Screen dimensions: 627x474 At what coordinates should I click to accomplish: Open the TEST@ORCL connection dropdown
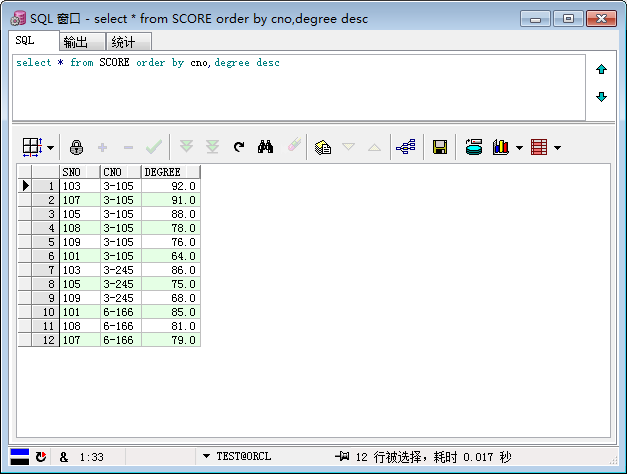click(206, 456)
